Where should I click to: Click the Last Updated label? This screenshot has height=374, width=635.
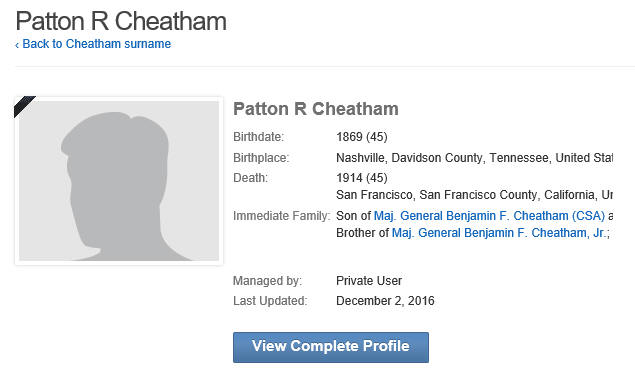[x=270, y=301]
